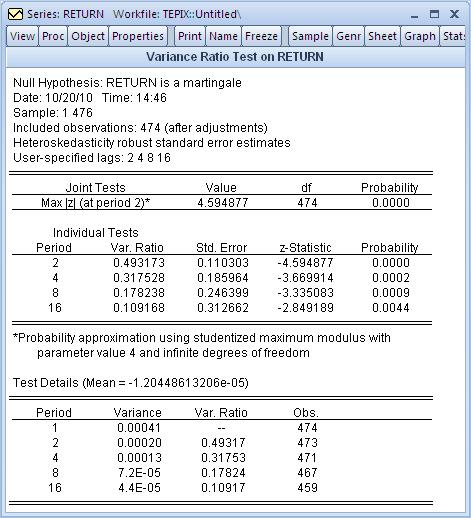471x518 pixels.
Task: Click the series icon in title bar
Action: (x=15, y=14)
